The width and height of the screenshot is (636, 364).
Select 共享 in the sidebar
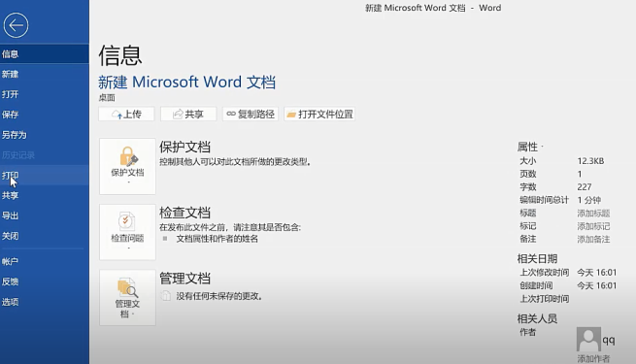[45, 196]
